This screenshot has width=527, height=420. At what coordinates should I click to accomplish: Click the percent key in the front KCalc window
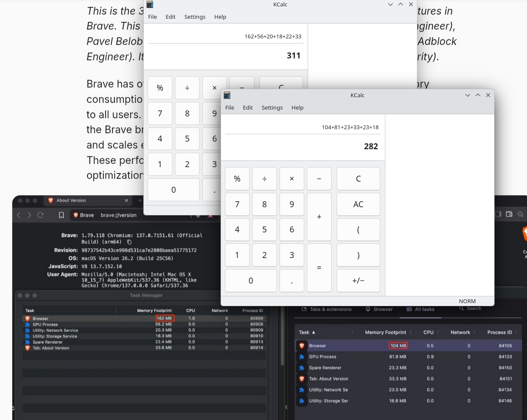click(237, 179)
